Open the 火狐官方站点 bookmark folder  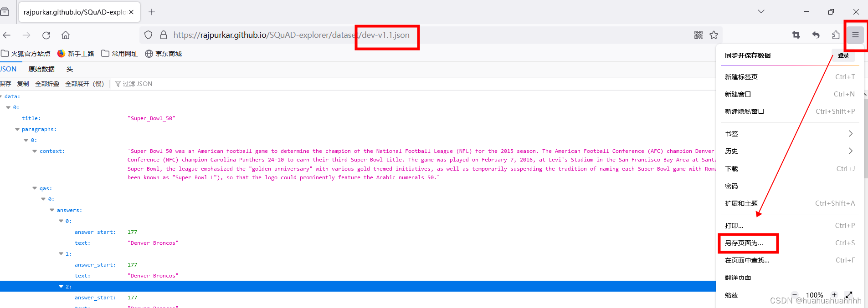point(26,54)
